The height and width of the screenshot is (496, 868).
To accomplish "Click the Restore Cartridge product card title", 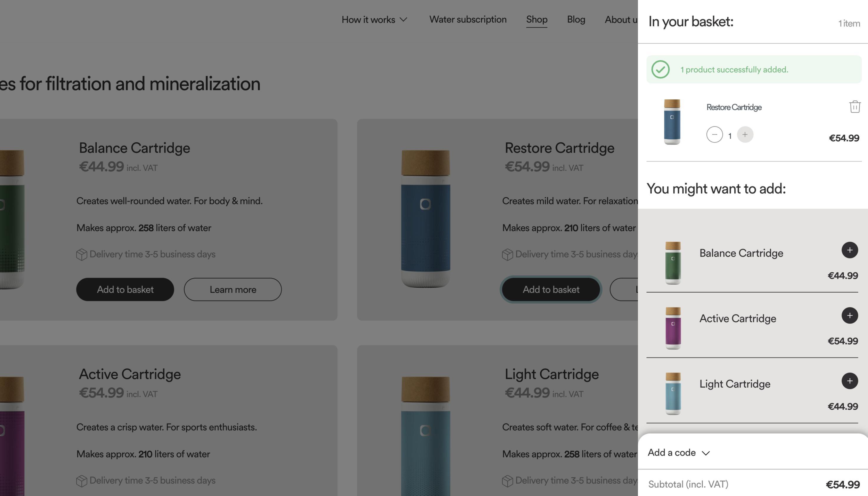I will pyautogui.click(x=559, y=148).
